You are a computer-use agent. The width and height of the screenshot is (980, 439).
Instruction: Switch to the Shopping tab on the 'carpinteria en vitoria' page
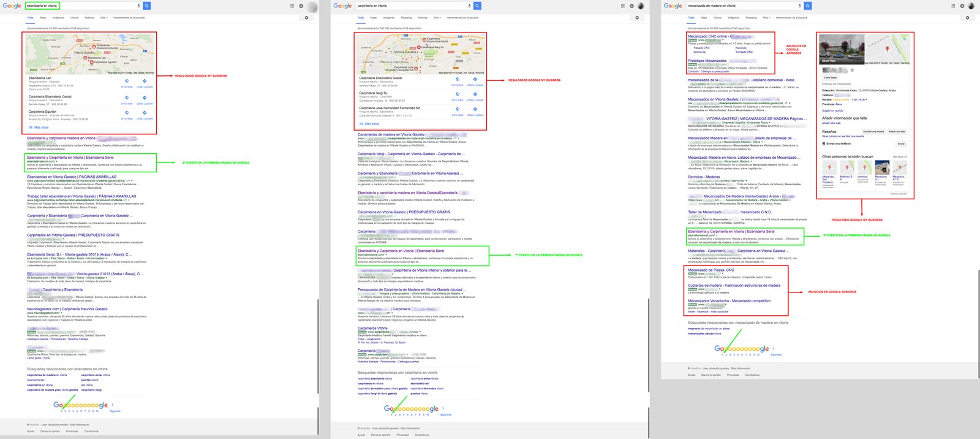406,18
